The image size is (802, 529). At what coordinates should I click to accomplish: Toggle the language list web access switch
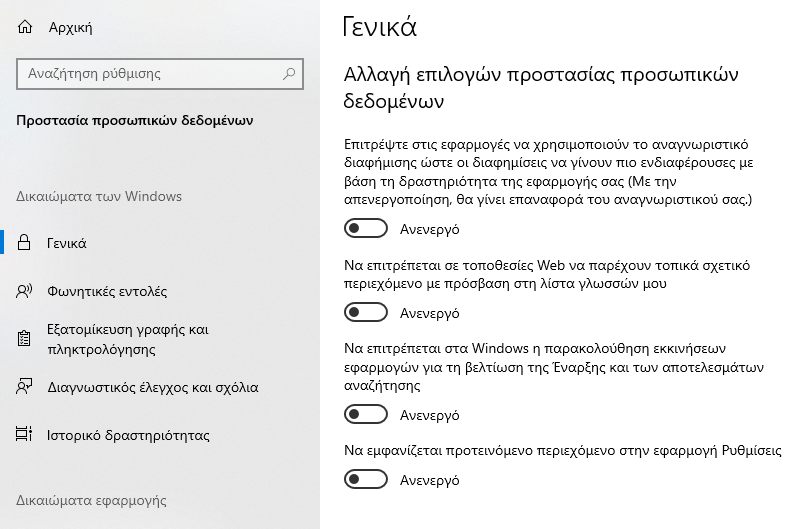click(x=366, y=313)
